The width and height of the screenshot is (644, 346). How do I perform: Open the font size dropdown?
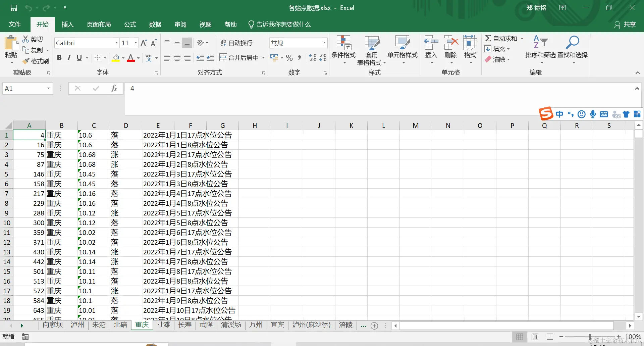coord(136,43)
